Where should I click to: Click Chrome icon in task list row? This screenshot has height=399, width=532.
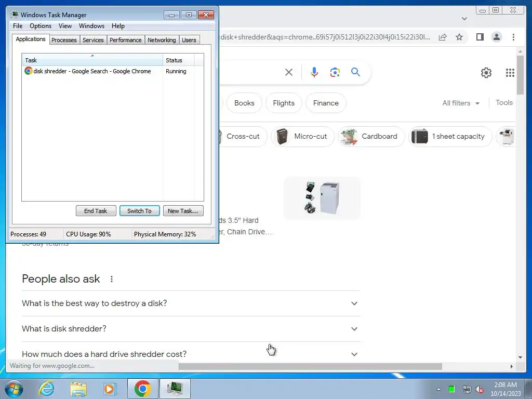[29, 71]
